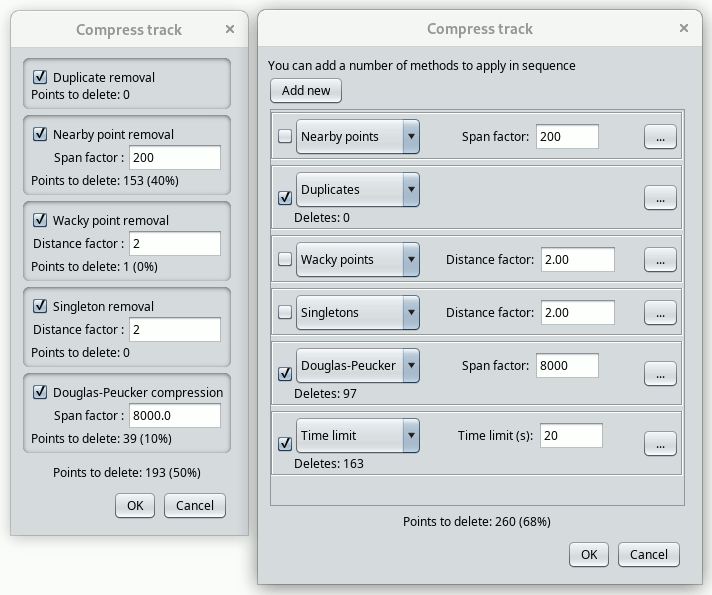Uncheck Duplicate removal checkbox

(x=41, y=77)
